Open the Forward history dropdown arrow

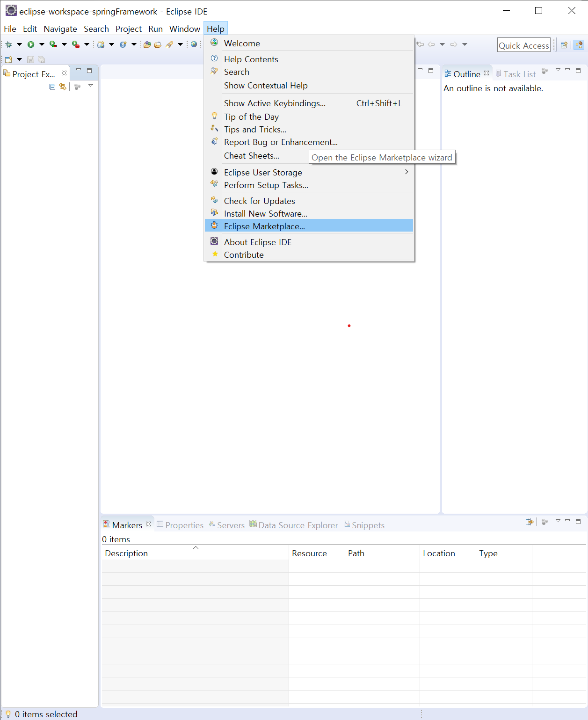point(465,44)
